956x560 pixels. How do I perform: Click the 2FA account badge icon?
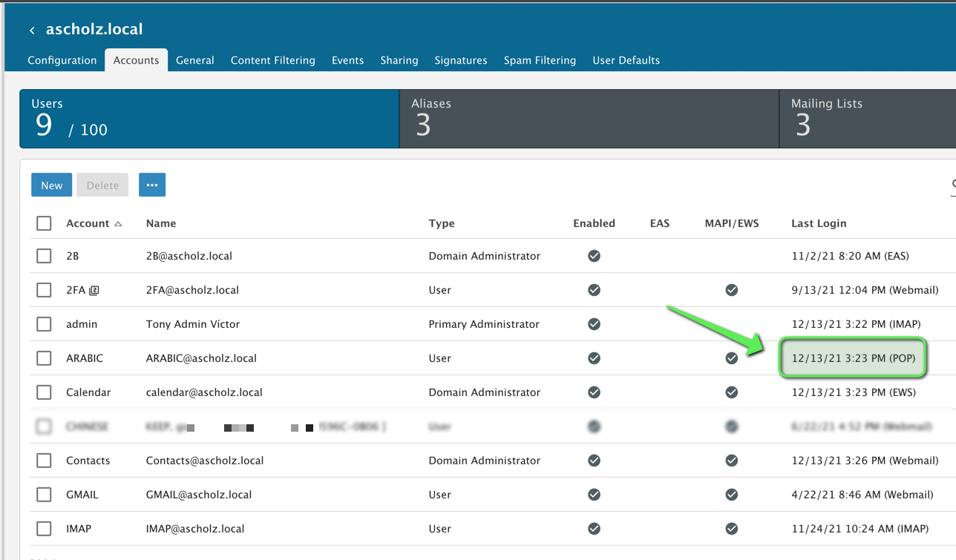point(94,291)
